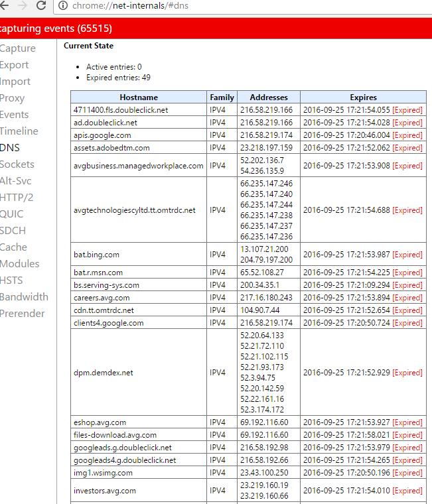Switch to the HSTS sidebar tab
The image size is (432, 504).
pos(12,281)
